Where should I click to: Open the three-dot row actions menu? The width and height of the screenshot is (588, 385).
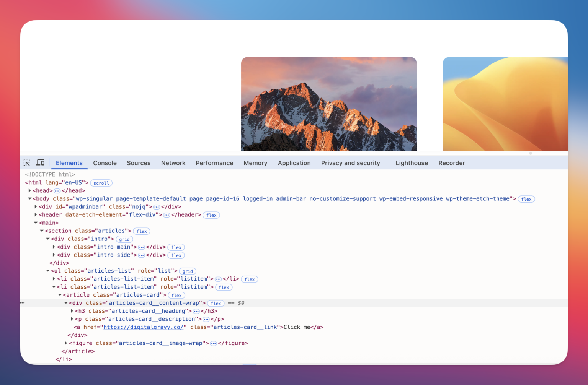coord(23,303)
